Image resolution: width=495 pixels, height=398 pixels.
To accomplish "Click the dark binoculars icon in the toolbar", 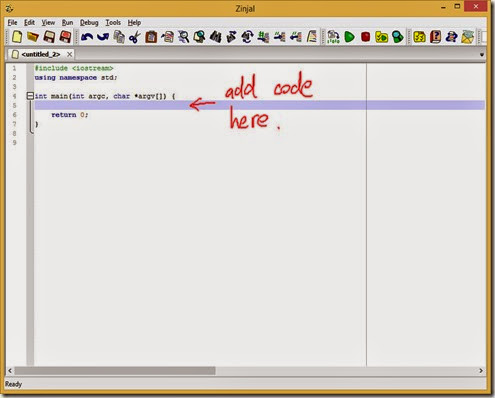I will click(215, 37).
